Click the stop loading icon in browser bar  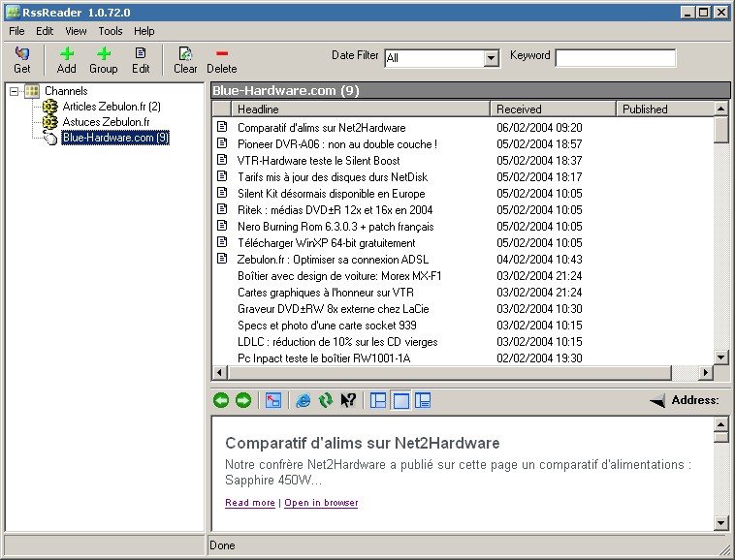click(273, 400)
